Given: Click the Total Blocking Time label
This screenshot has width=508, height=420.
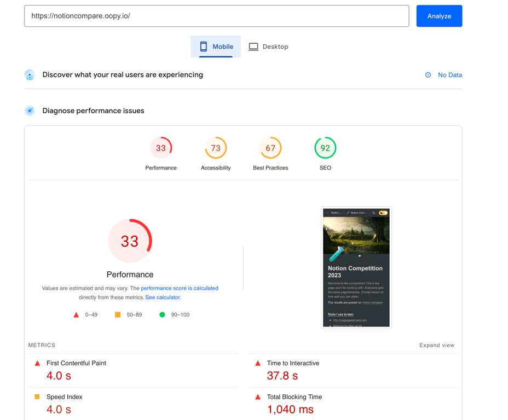Looking at the screenshot, I should coord(295,396).
